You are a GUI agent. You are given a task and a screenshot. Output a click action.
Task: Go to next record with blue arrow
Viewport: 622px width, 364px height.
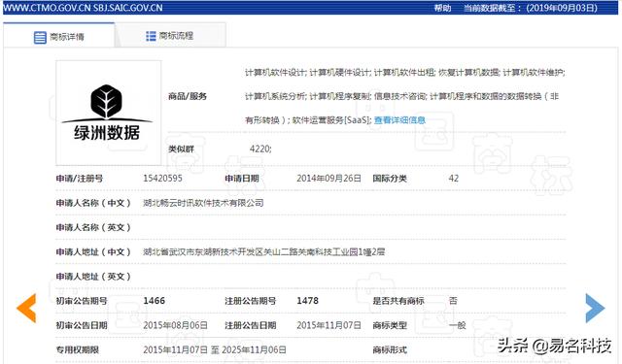click(x=595, y=308)
